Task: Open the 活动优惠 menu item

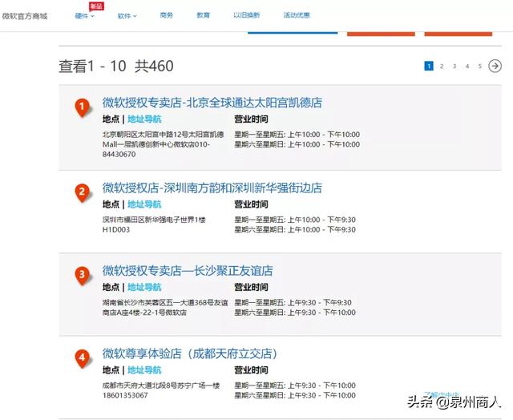Action: click(x=297, y=15)
